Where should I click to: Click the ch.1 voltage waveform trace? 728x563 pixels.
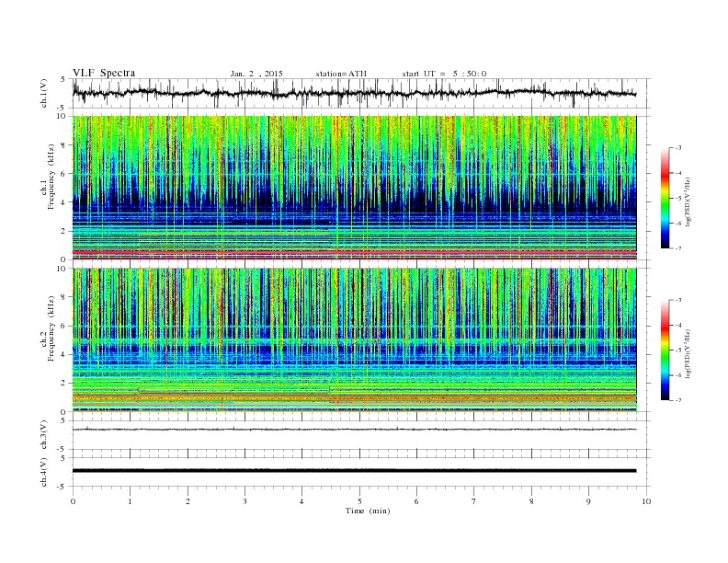(354, 93)
